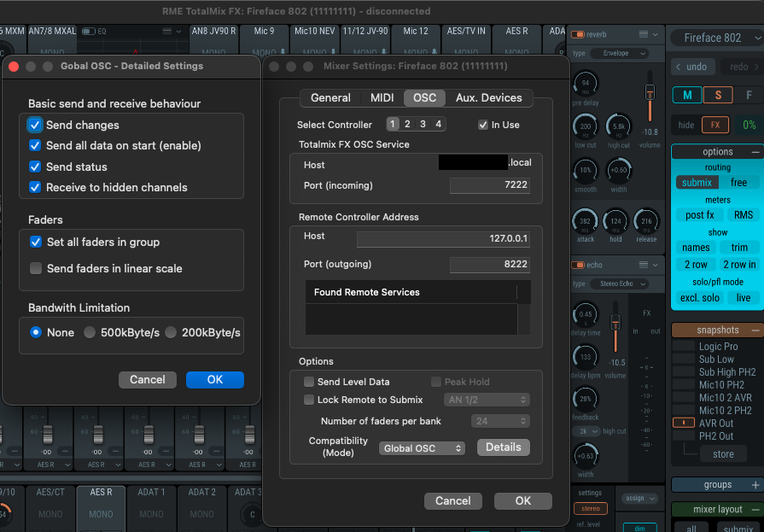Toggle the global Fader F button
The height and width of the screenshot is (532, 764).
point(749,95)
